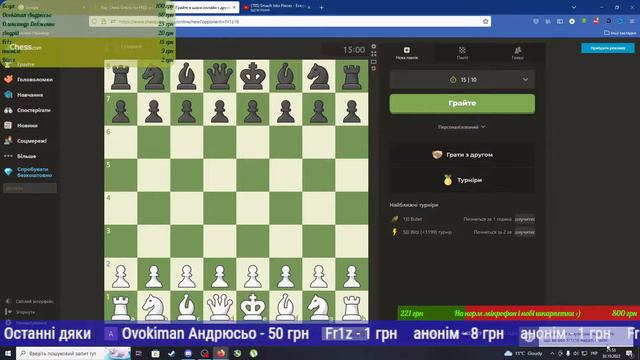This screenshot has height=360, width=640.
Task: Click white queen on d1
Action: (x=220, y=306)
